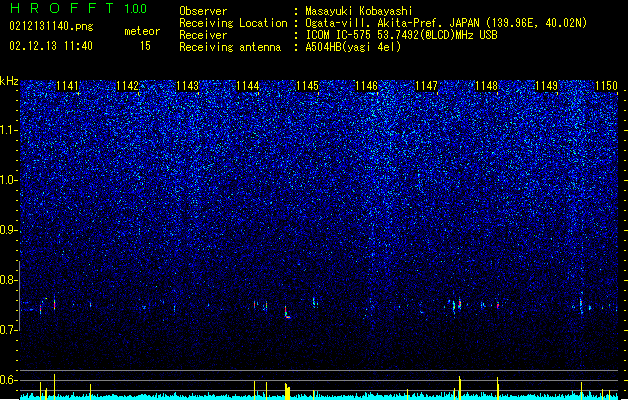Click the 0.8 frequency axis label

(8, 280)
